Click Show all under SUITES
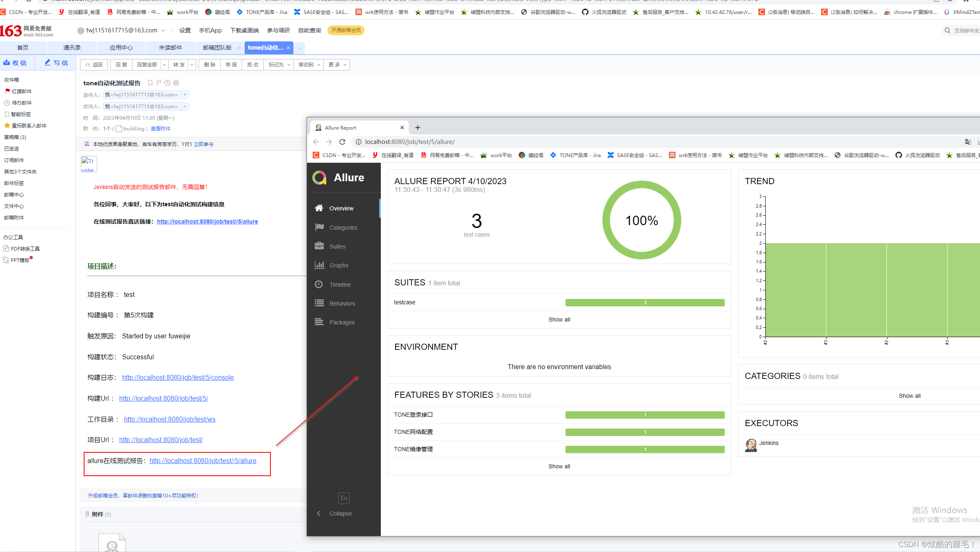This screenshot has height=552, width=980. [x=559, y=319]
